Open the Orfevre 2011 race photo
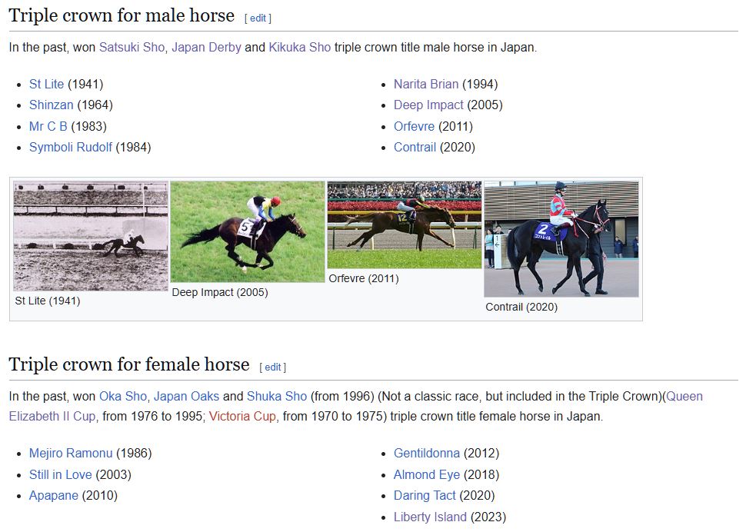The image size is (756, 532). tap(404, 225)
